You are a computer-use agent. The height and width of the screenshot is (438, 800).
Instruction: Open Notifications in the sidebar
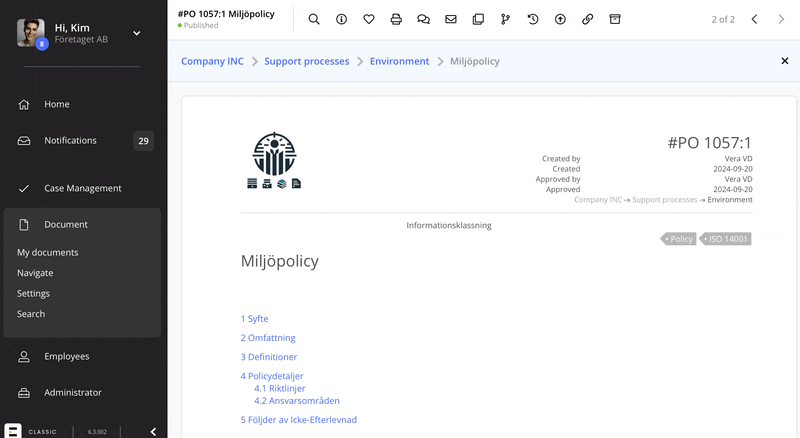[70, 141]
